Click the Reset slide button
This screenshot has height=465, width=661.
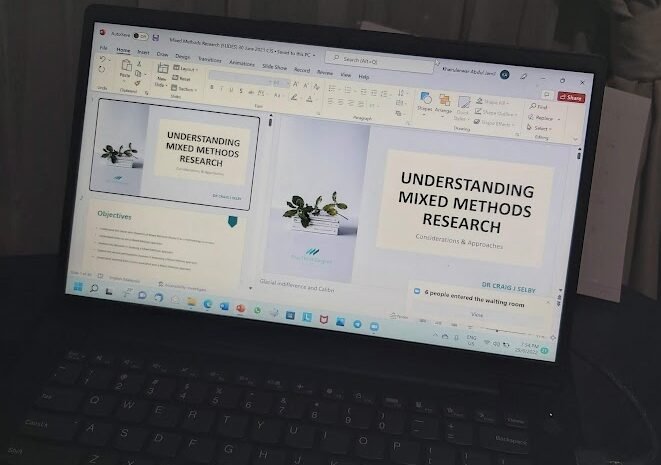[x=182, y=78]
